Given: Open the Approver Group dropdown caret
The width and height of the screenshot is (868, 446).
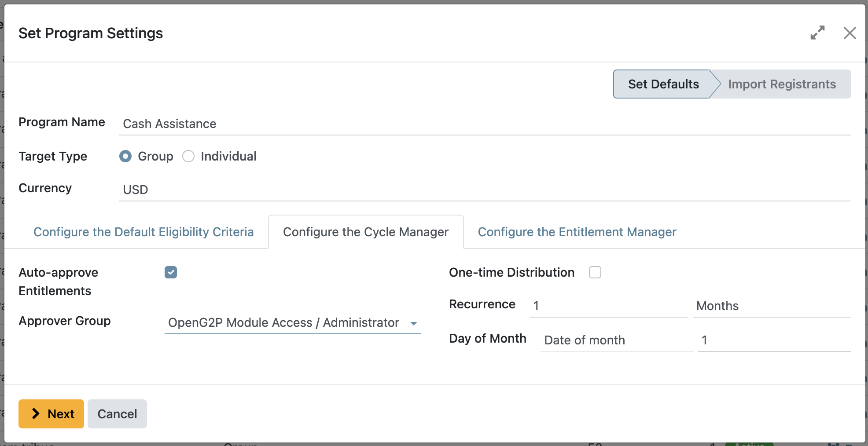Looking at the screenshot, I should [x=414, y=323].
